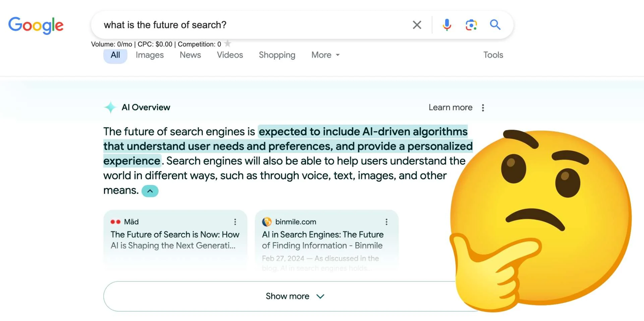The width and height of the screenshot is (644, 321).
Task: Open Google Lens image search
Action: click(x=471, y=25)
